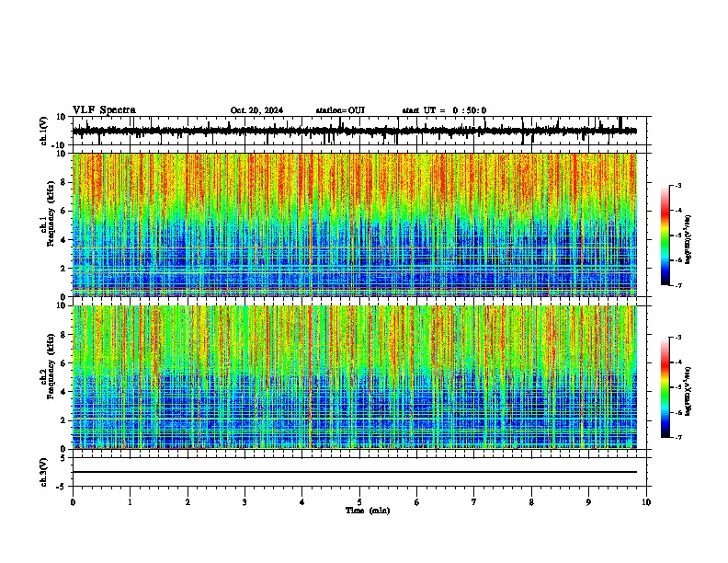Click the ch.2 "Frequency (kHz)" axis label
728x563 pixels.
tap(51, 366)
